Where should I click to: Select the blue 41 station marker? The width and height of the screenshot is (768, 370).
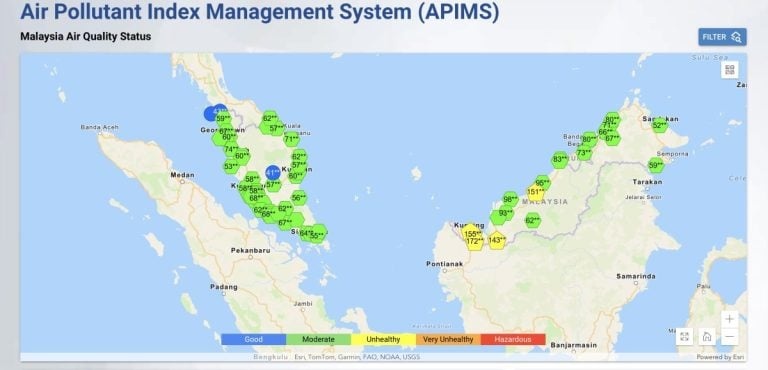(x=272, y=173)
